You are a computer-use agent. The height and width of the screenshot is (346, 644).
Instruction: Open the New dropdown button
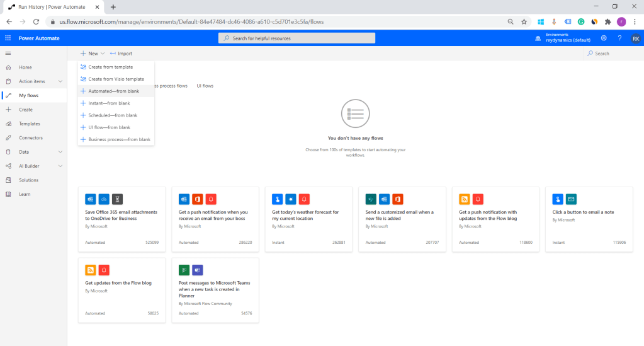[x=93, y=54]
